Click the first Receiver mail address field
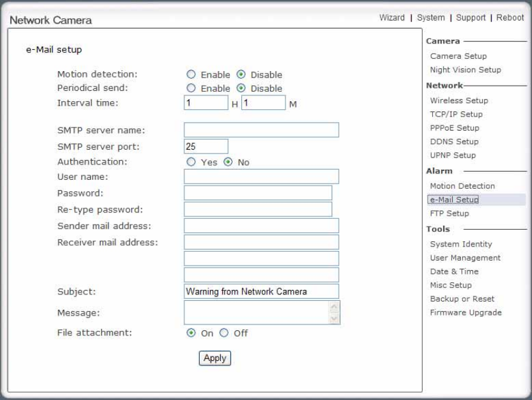 click(x=261, y=242)
